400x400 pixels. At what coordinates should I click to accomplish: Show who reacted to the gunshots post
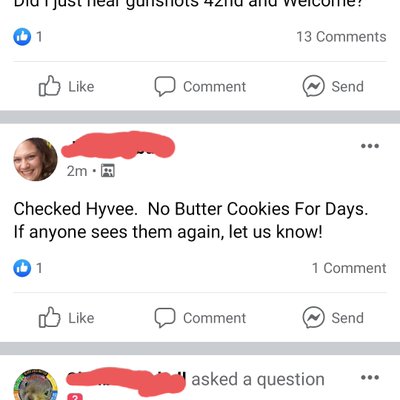click(x=28, y=37)
